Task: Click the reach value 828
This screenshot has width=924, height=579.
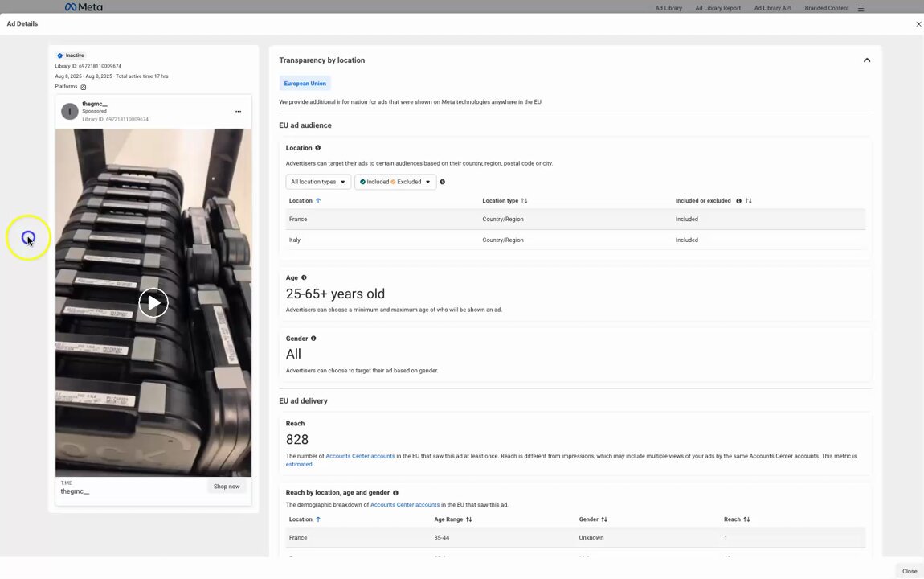Action: (297, 439)
